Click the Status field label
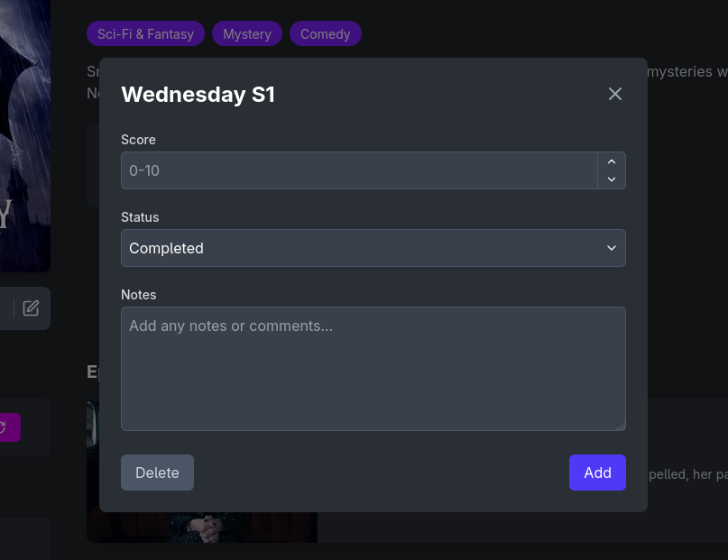This screenshot has height=560, width=728. (140, 217)
